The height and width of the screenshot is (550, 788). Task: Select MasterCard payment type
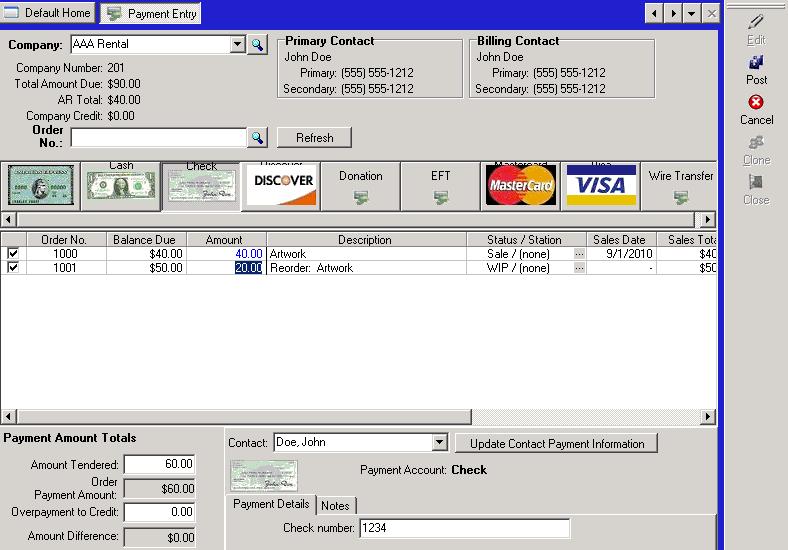[521, 186]
